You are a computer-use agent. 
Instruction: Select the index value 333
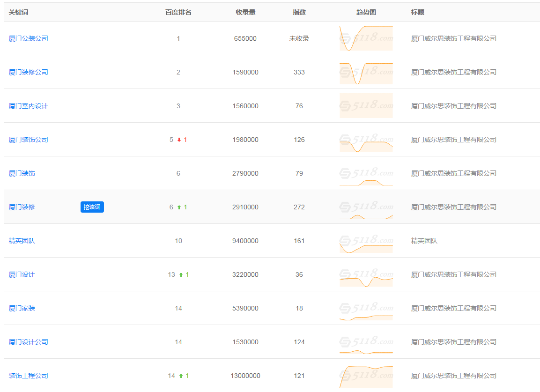point(299,72)
